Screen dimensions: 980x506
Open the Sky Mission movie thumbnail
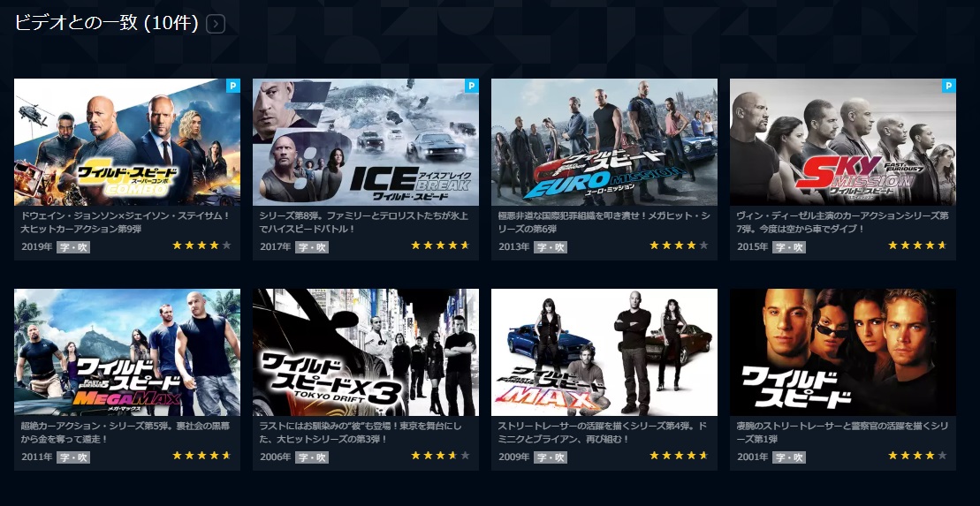[842, 142]
